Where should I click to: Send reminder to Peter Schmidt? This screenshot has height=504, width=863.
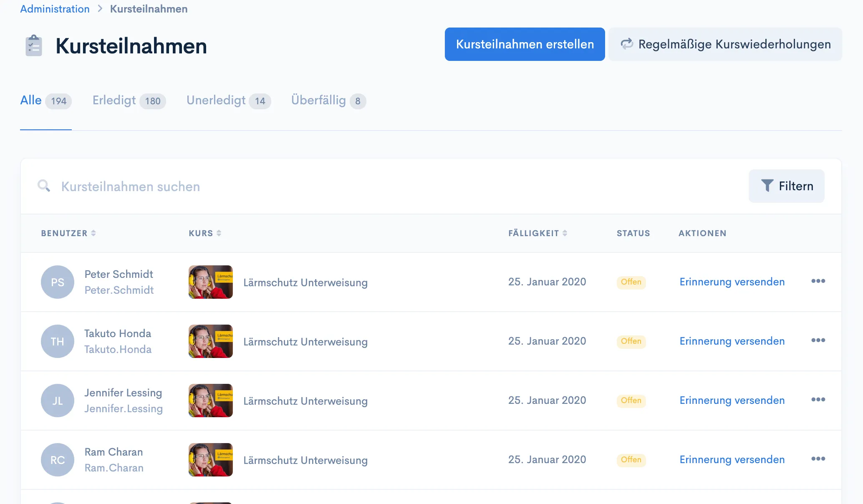click(x=732, y=282)
